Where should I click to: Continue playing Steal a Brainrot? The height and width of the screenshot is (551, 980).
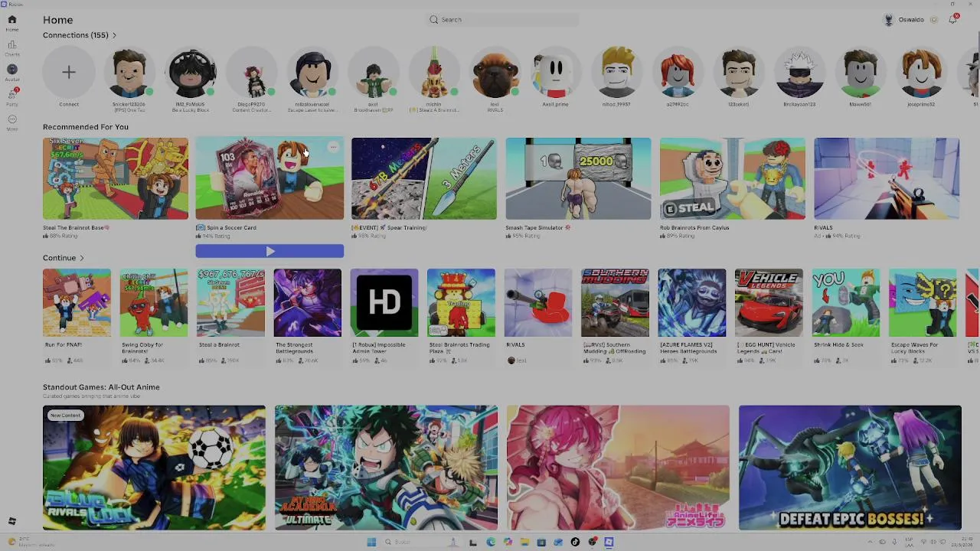[x=230, y=303]
